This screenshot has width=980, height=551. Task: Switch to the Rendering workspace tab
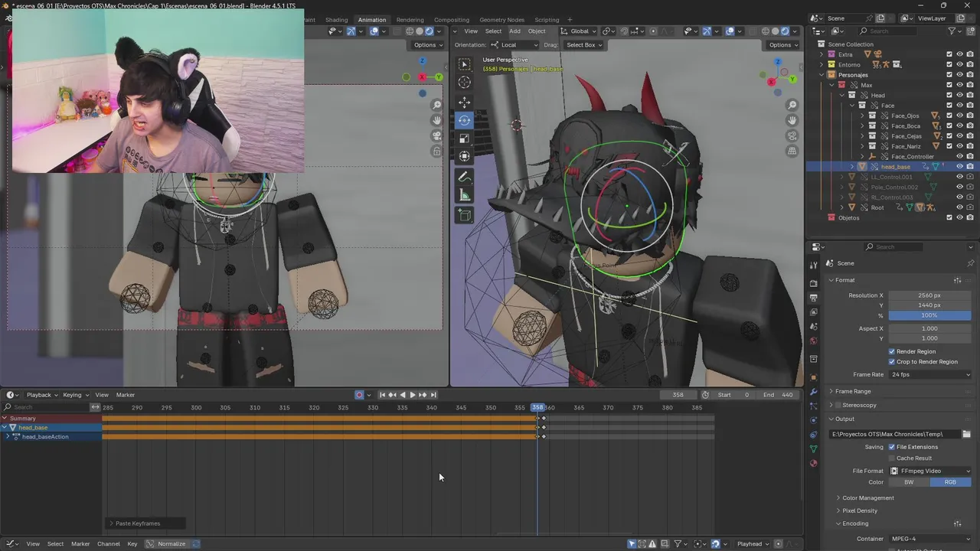point(410,20)
